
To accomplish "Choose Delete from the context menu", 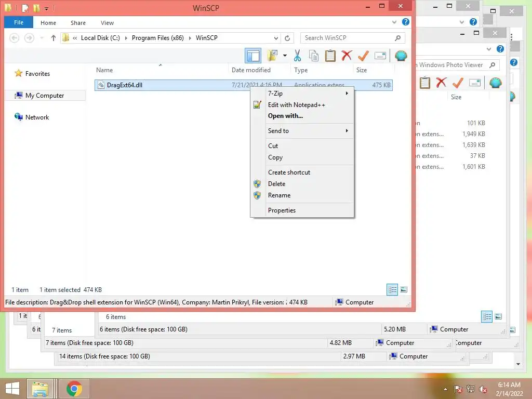I will point(302,184).
